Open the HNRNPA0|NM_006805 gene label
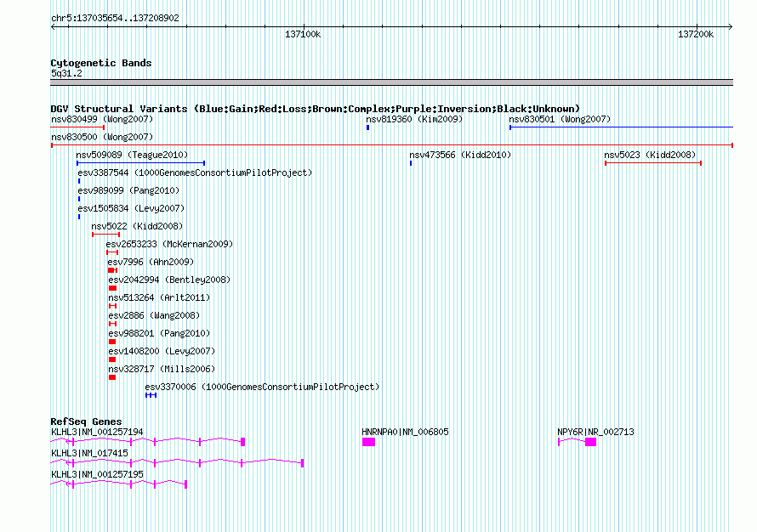757x532 pixels. (405, 433)
